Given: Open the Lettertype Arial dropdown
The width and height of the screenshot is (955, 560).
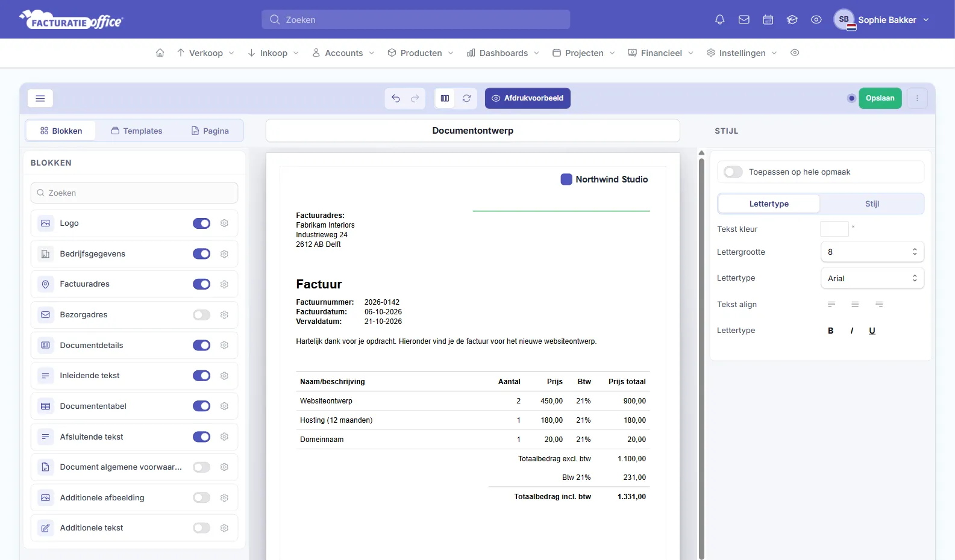Looking at the screenshot, I should [x=872, y=278].
